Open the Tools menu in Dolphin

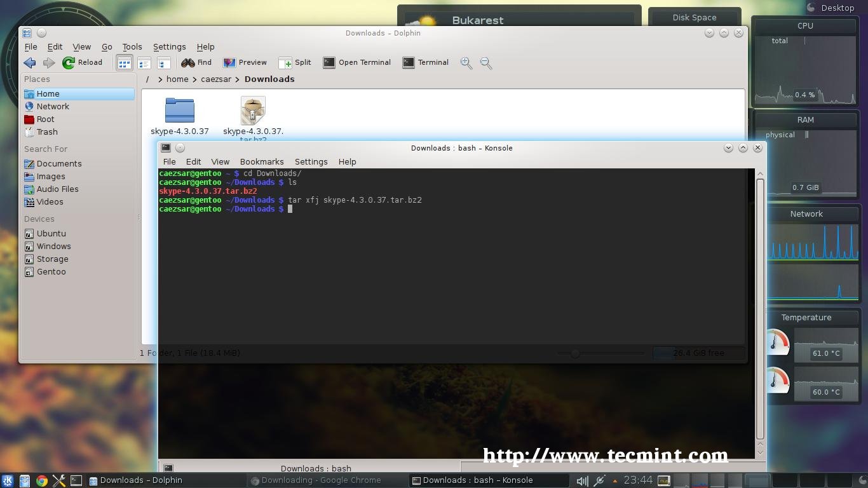click(132, 46)
